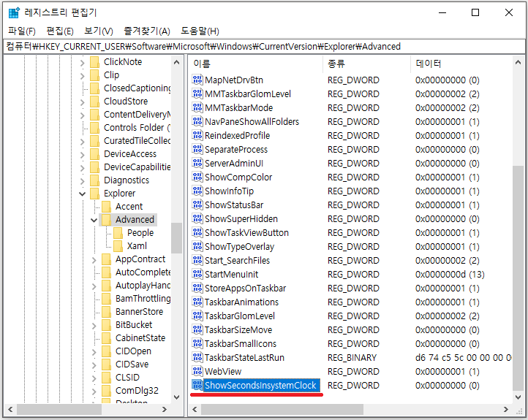Click the 0x0000000d (13) data cell

tap(450, 275)
